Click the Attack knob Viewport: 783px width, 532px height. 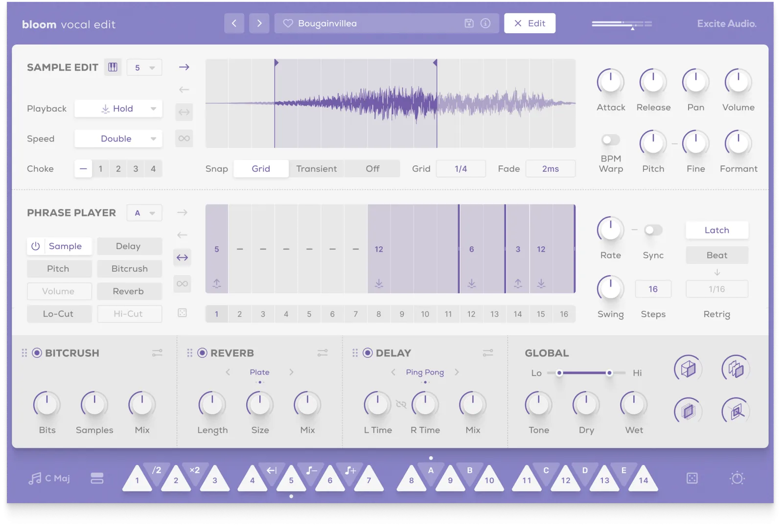611,82
